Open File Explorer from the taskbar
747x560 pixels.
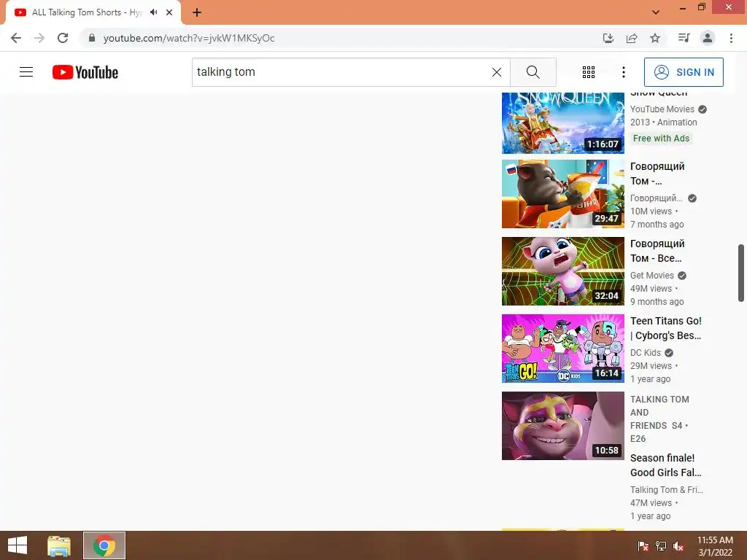point(59,545)
